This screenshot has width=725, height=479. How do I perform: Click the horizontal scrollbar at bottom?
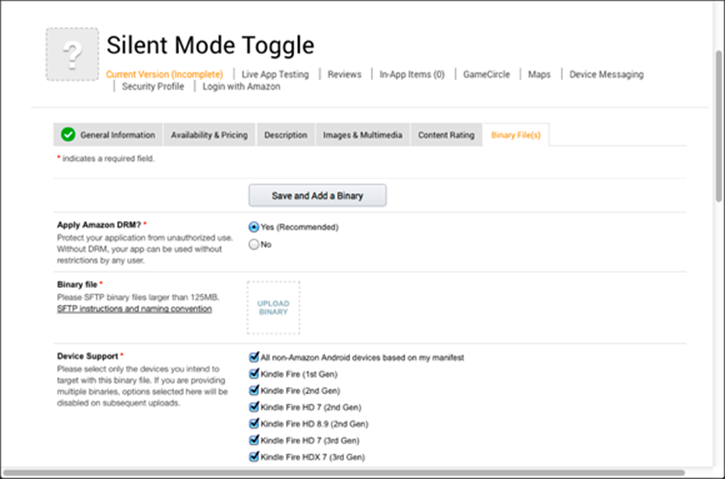[x=344, y=473]
